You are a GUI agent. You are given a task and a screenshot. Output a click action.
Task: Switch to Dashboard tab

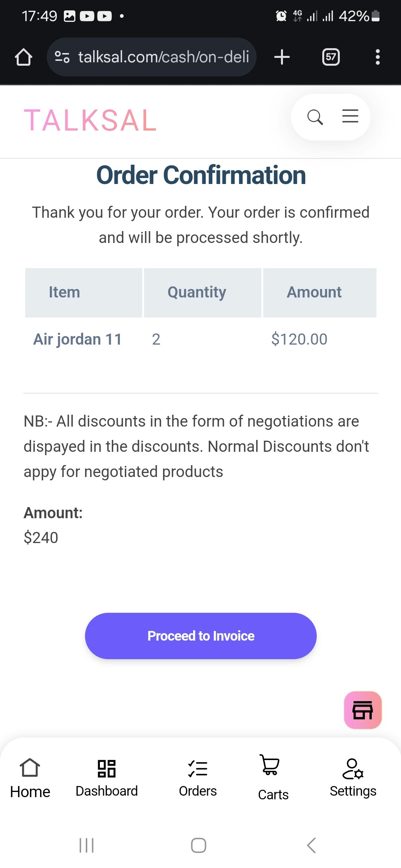(x=107, y=778)
